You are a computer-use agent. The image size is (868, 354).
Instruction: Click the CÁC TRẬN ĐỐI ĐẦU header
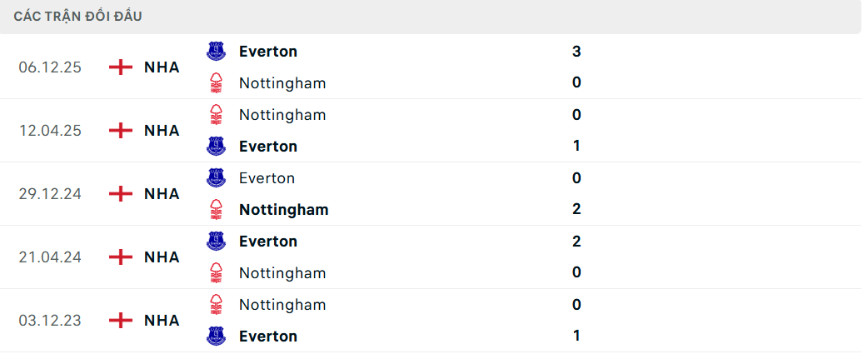click(77, 17)
